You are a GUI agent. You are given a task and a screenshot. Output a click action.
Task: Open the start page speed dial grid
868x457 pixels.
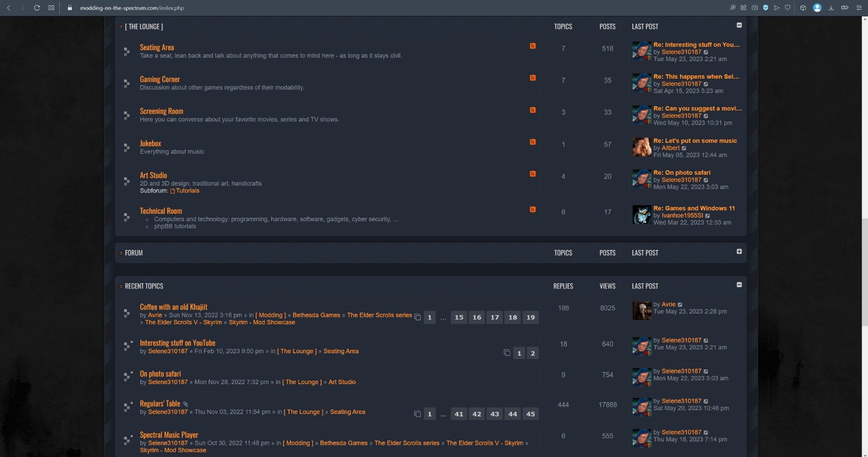[51, 8]
